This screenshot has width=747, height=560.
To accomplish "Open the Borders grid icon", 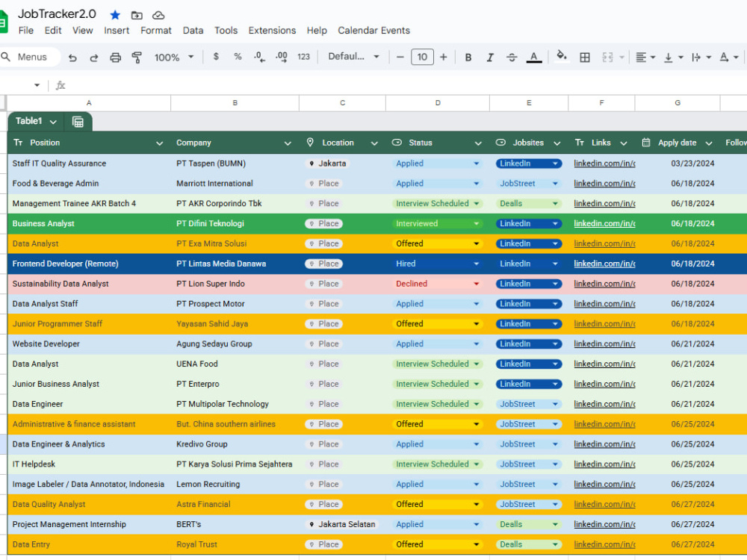I will pyautogui.click(x=585, y=57).
